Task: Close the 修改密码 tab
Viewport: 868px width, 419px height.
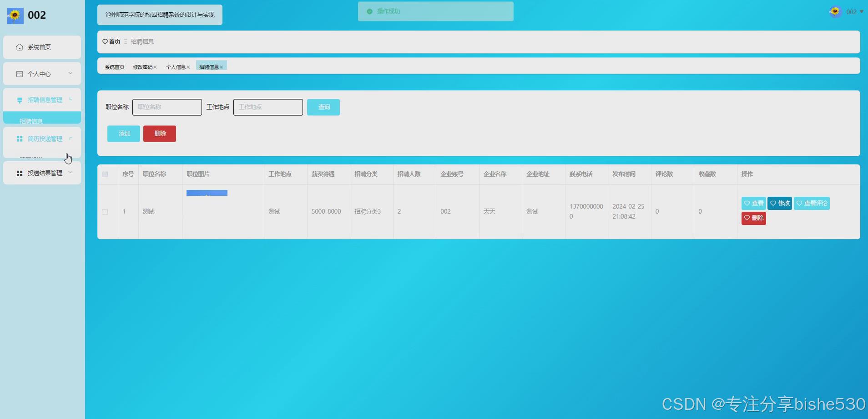Action: click(155, 67)
